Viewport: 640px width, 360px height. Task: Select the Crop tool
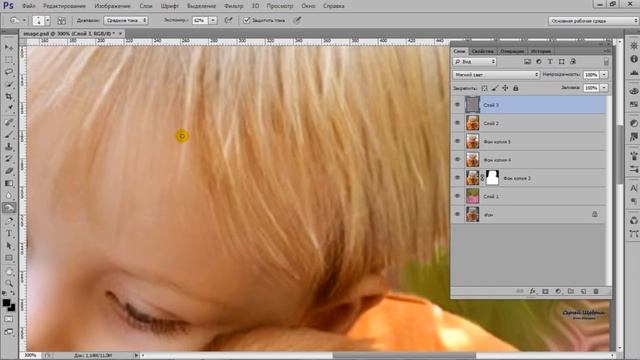pos(9,96)
